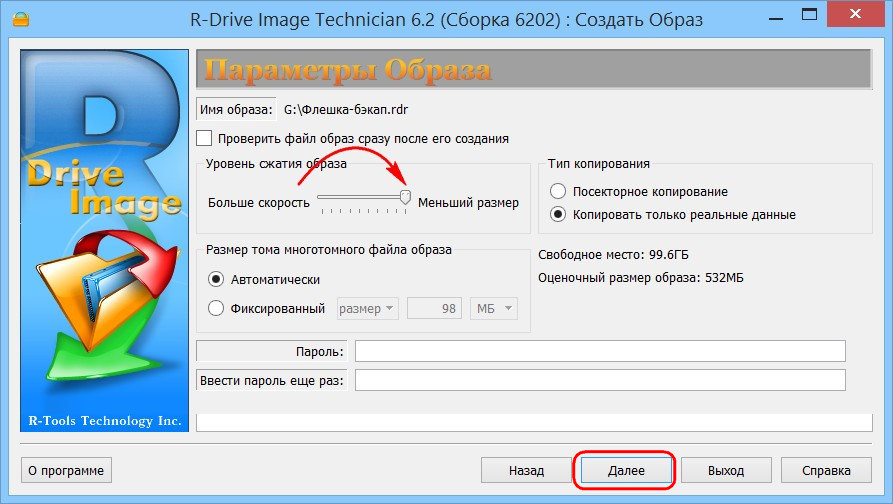This screenshot has height=504, width=893.
Task: Open the О программе button
Action: click(x=66, y=470)
